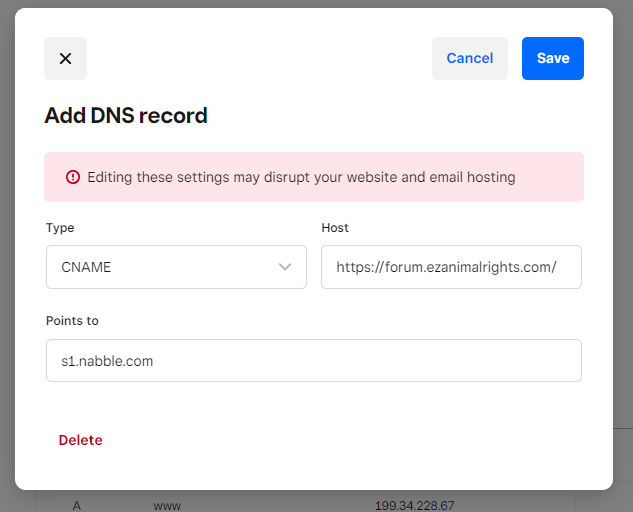Click the Type field label
Viewport: 633px width, 512px height.
60,228
